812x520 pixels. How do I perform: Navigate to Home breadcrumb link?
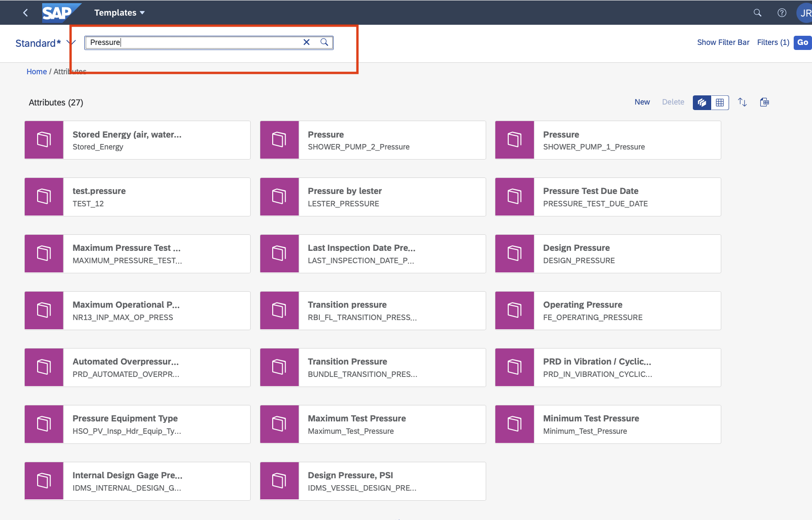[37, 72]
